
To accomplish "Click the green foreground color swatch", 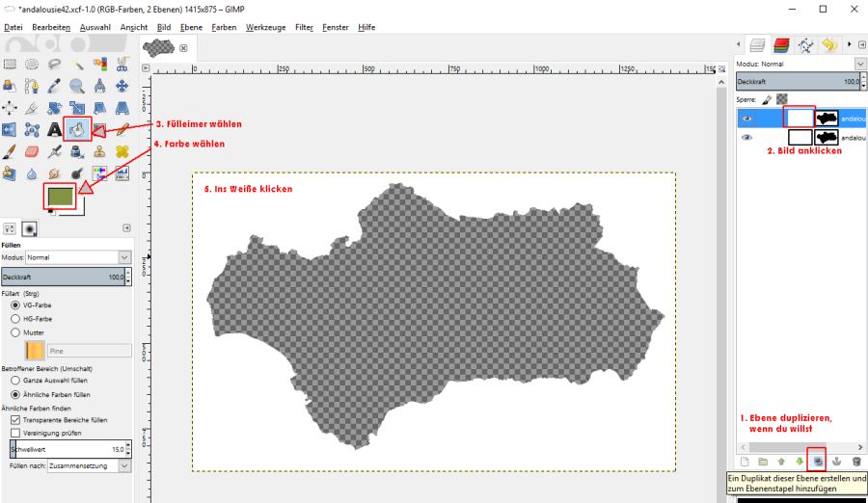I will [60, 196].
